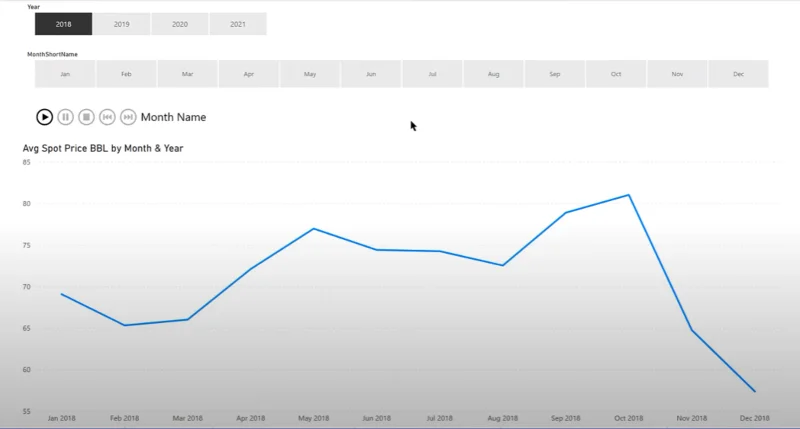Select the 2019 year slicer button
The image size is (800, 429).
click(121, 24)
